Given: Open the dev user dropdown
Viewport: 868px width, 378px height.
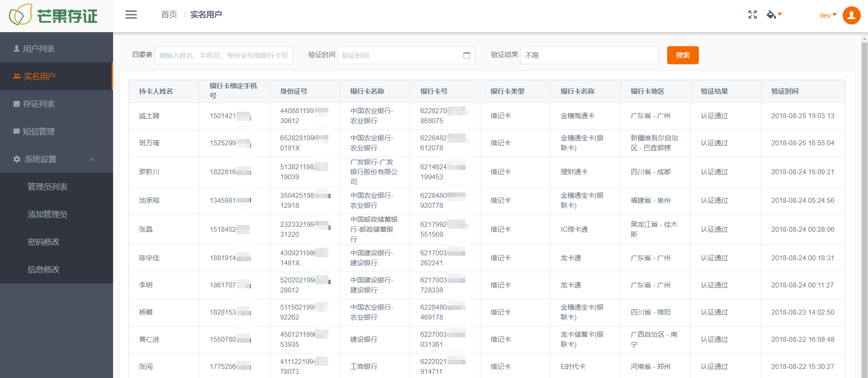Looking at the screenshot, I should click(x=828, y=15).
